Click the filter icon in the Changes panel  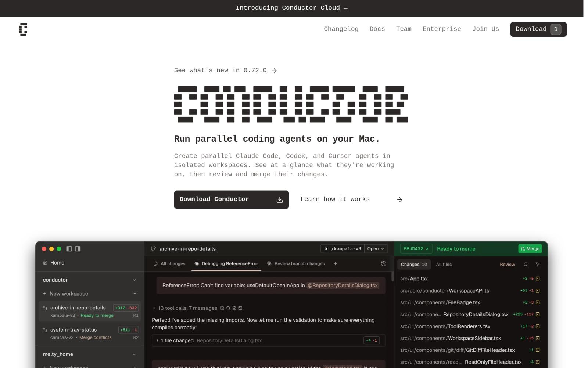click(538, 265)
